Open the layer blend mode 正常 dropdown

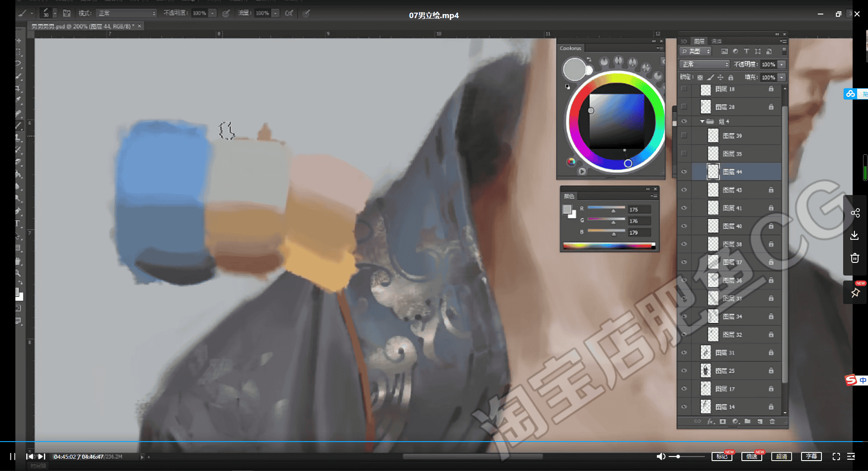[x=704, y=64]
